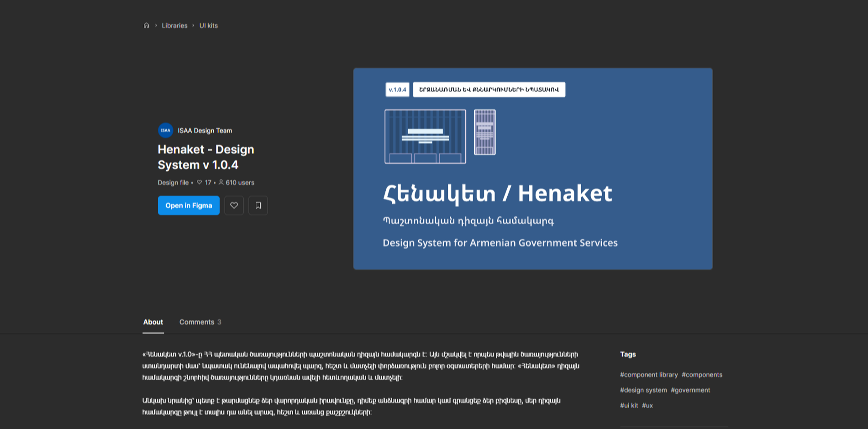The image size is (868, 429).
Task: Click the users person icon
Action: tap(221, 182)
